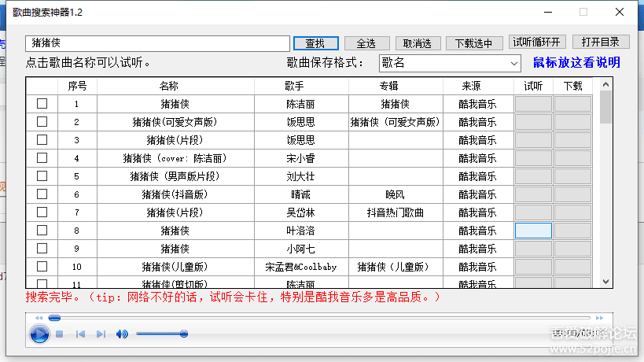Click the next track button
The image size is (644, 362).
pos(101,334)
